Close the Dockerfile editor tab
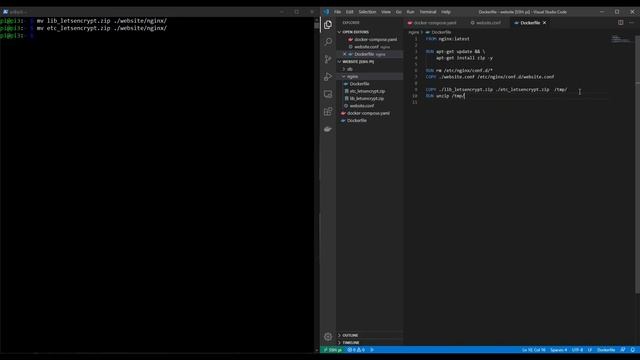The width and height of the screenshot is (640, 360). tap(544, 23)
